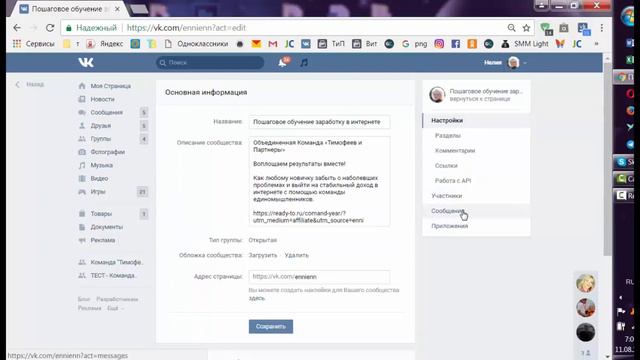640x360 pixels.
Task: Open the VK bookmark icon in bookmarks bar
Action: click(306, 44)
